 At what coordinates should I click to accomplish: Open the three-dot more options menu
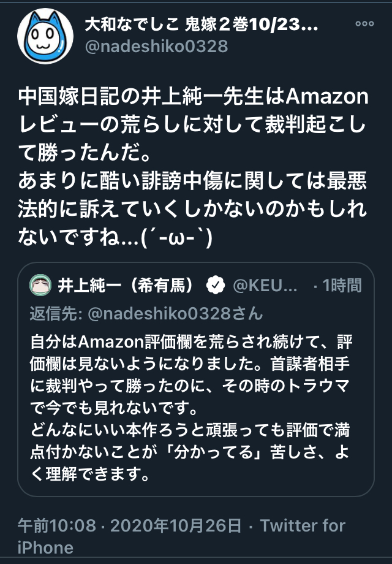pyautogui.click(x=364, y=25)
